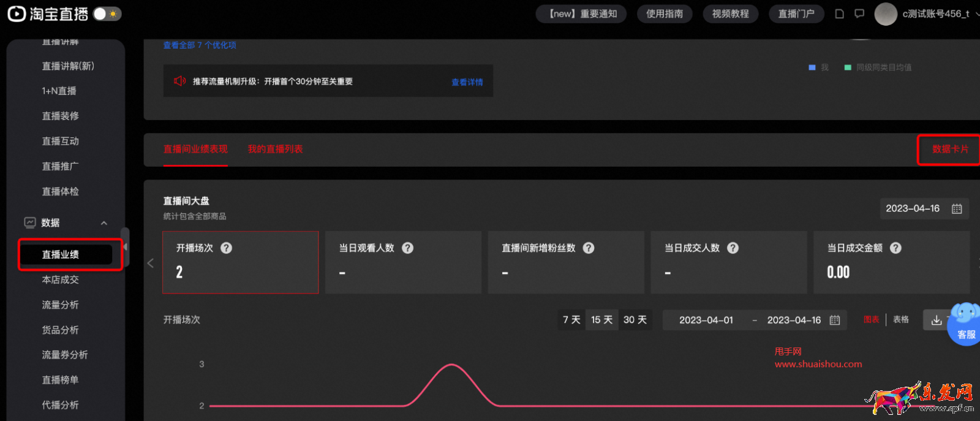Click the sidebar collapse handle arrow

click(x=125, y=247)
